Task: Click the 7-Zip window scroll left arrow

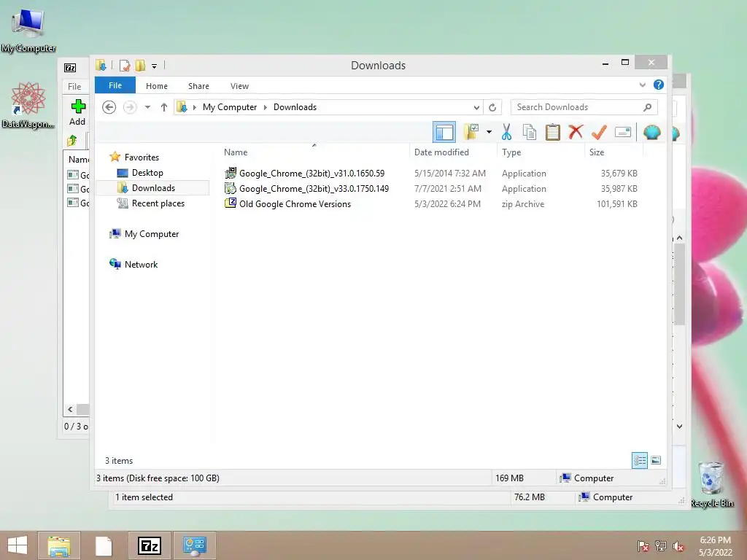Action: click(x=70, y=410)
